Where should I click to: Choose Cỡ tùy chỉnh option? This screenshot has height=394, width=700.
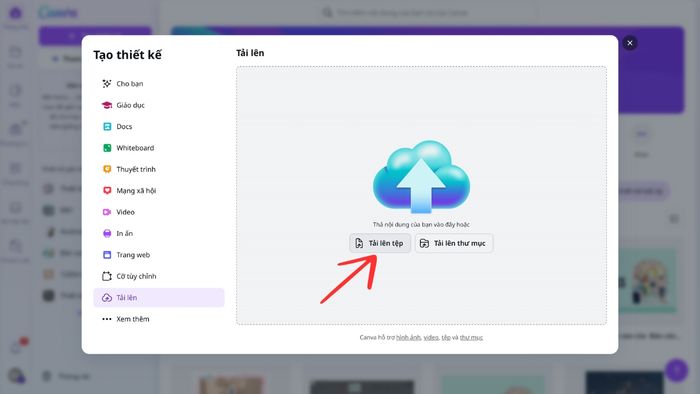point(159,276)
